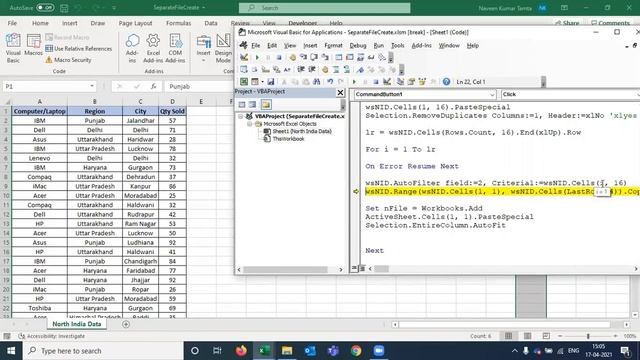640x360 pixels.
Task: Click Indent icon on Edit toolbar
Action: [301, 69]
